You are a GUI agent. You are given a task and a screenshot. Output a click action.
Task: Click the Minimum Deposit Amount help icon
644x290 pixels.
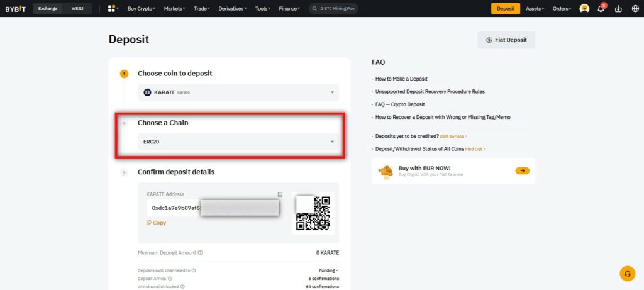201,253
